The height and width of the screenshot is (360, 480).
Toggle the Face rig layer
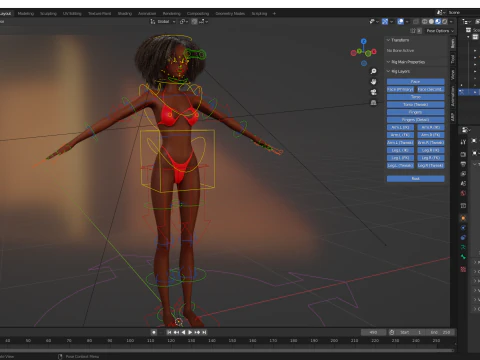pos(415,82)
